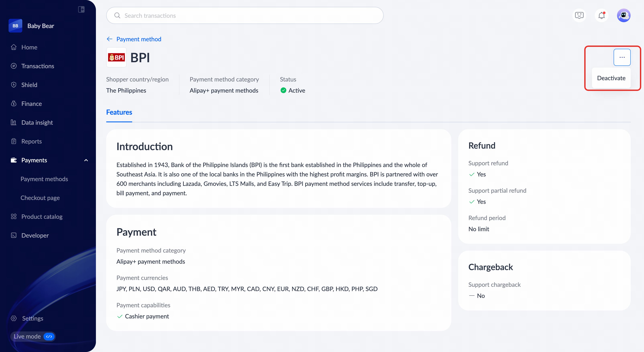The height and width of the screenshot is (352, 644).
Task: Go to the Home sidebar item
Action: [29, 47]
